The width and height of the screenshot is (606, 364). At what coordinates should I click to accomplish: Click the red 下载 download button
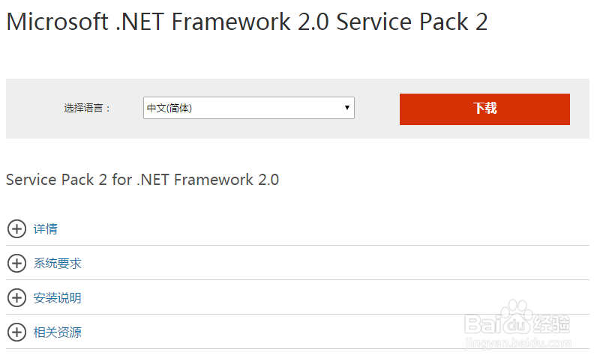coord(484,109)
